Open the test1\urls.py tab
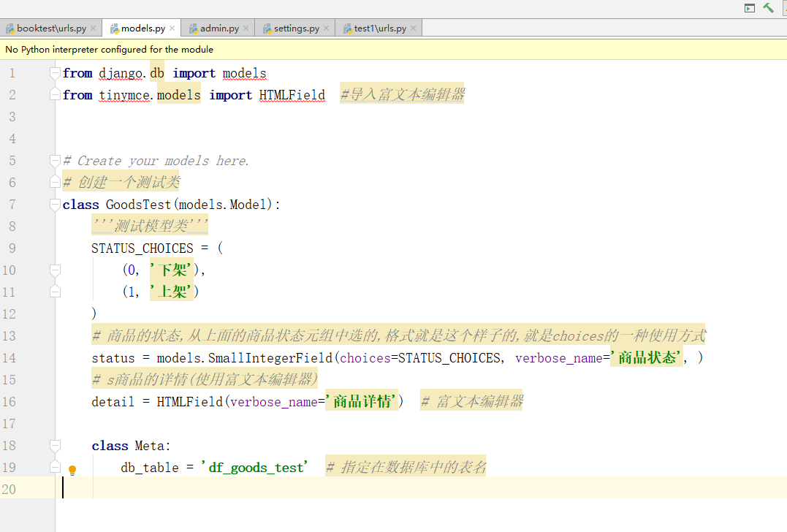 click(x=380, y=28)
